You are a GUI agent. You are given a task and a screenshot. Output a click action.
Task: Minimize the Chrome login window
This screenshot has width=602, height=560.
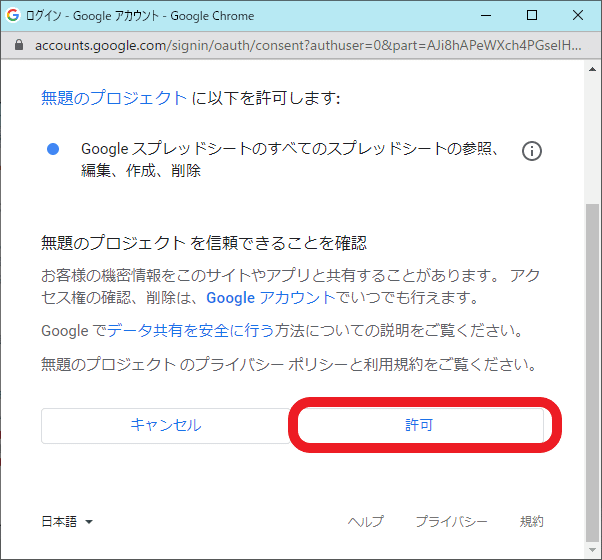click(486, 15)
